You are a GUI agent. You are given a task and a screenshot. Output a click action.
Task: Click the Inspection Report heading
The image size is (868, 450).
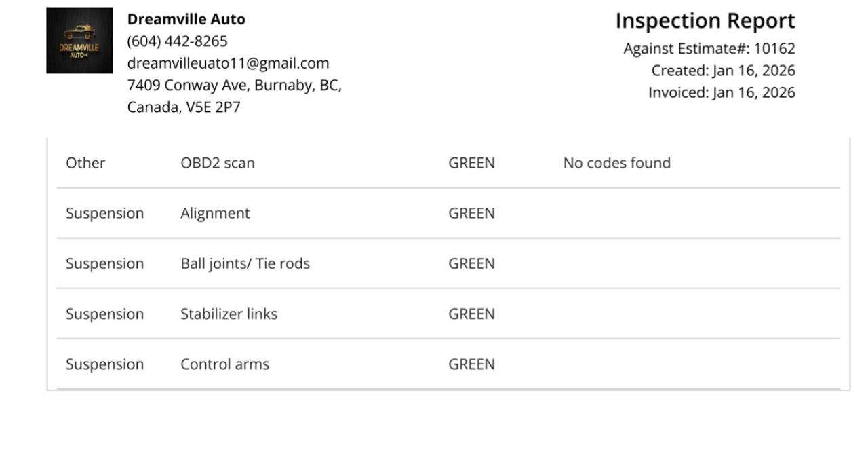(705, 21)
